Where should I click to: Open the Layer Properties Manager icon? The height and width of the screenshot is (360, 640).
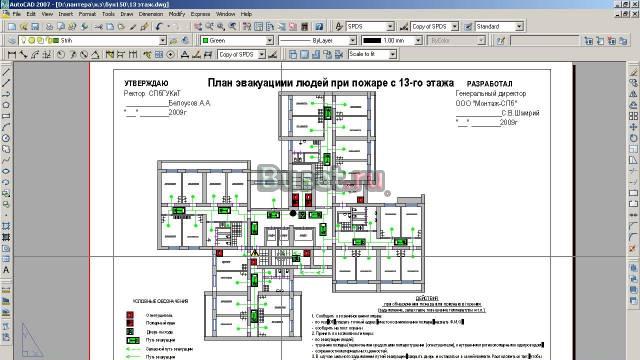coord(12,40)
